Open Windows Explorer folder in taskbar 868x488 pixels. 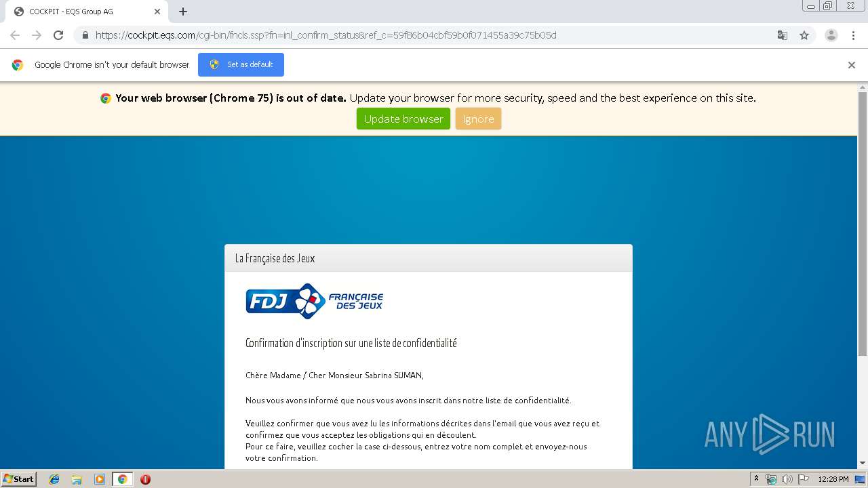(77, 479)
